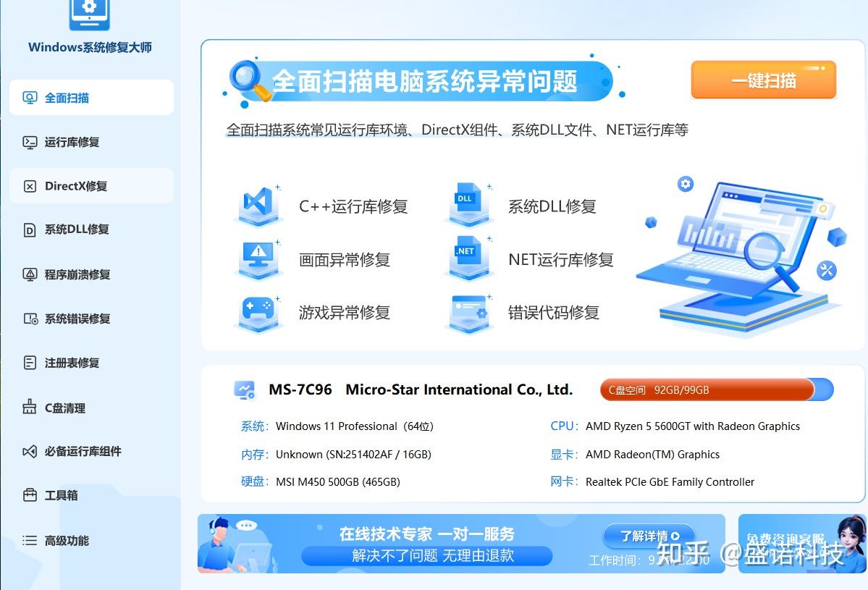Click the C盘清理 broom icon
The height and width of the screenshot is (590, 868).
[x=30, y=407]
